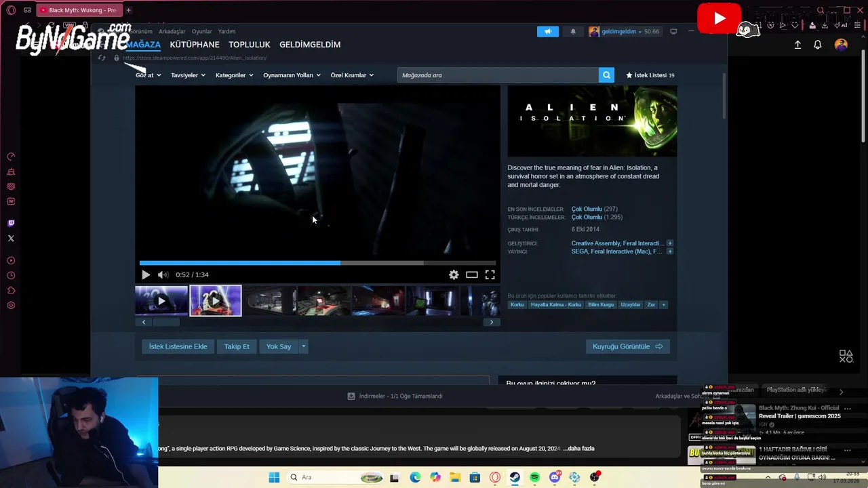Open the third screenshot thumbnail
The width and height of the screenshot is (868, 488).
[270, 301]
